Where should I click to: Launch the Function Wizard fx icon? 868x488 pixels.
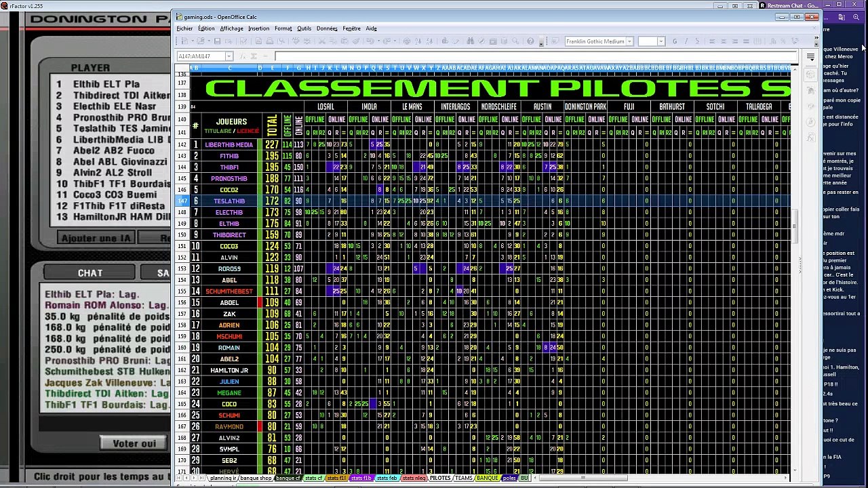[243, 56]
